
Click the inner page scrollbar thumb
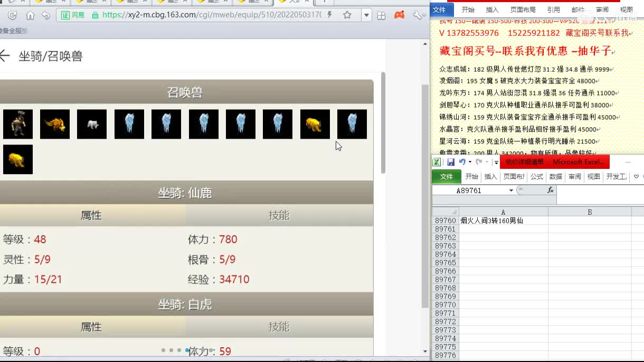[x=383, y=123]
